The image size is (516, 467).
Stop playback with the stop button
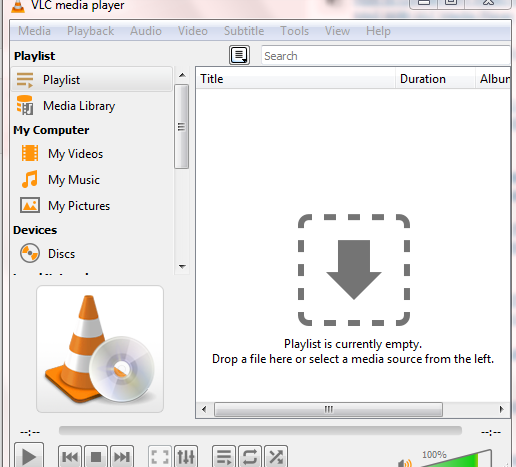pyautogui.click(x=96, y=456)
